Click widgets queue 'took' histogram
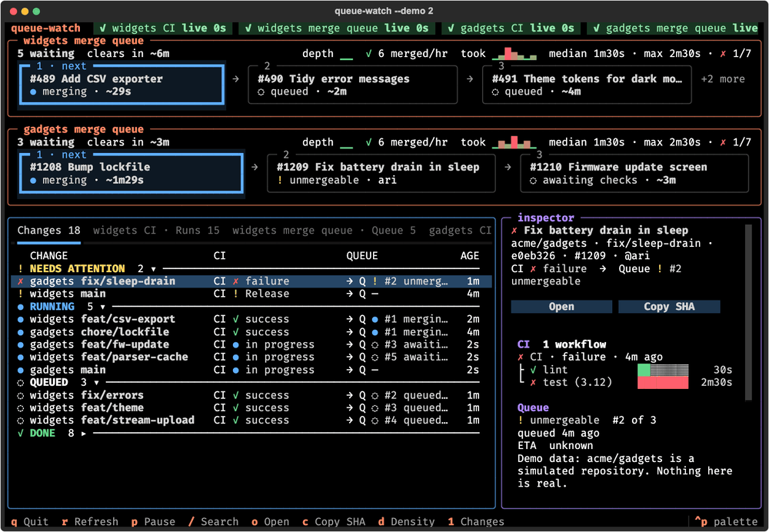Image resolution: width=769 pixels, height=532 pixels. pyautogui.click(x=514, y=54)
